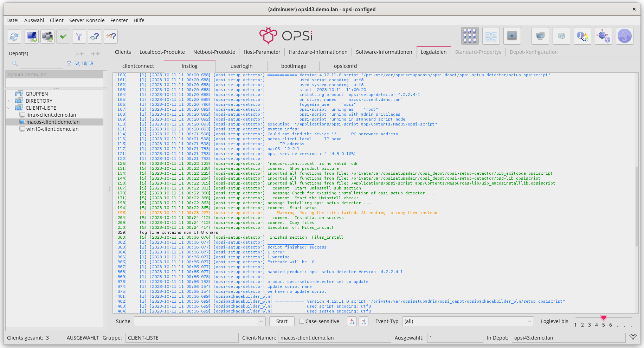Viewport: 644px width, 348px height.
Task: Click the icon of stacked computers with green arrow
Action: [x=47, y=37]
